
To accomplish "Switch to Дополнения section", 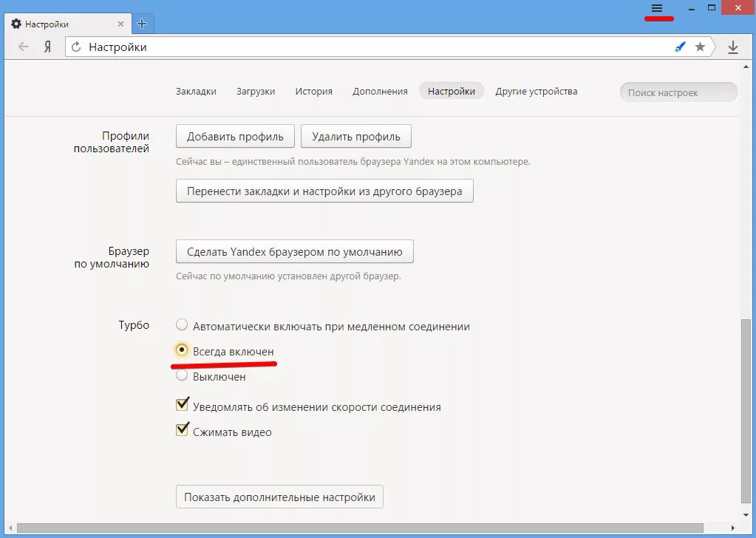I will point(380,91).
